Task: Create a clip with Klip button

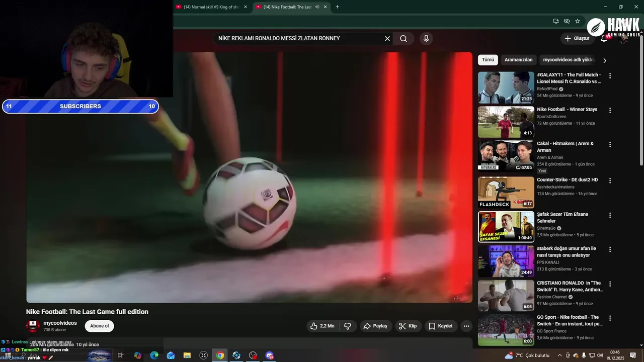Action: point(408,326)
